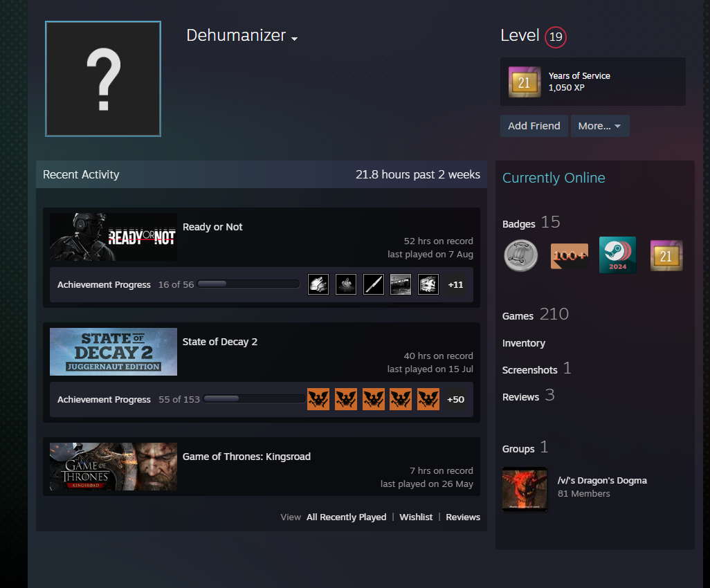The width and height of the screenshot is (710, 588).
Task: View All Recently Played games
Action: [x=347, y=517]
